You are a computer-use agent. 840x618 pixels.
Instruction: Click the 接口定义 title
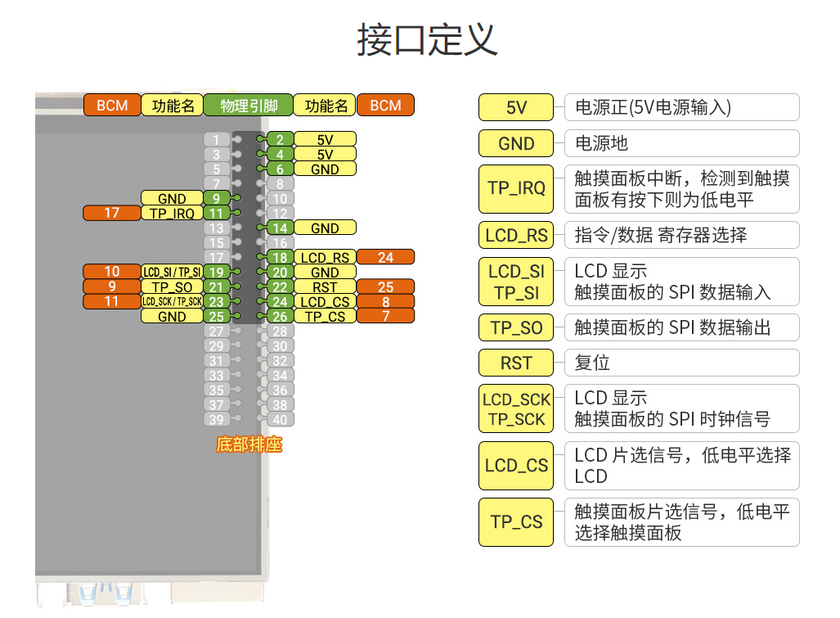point(428,40)
